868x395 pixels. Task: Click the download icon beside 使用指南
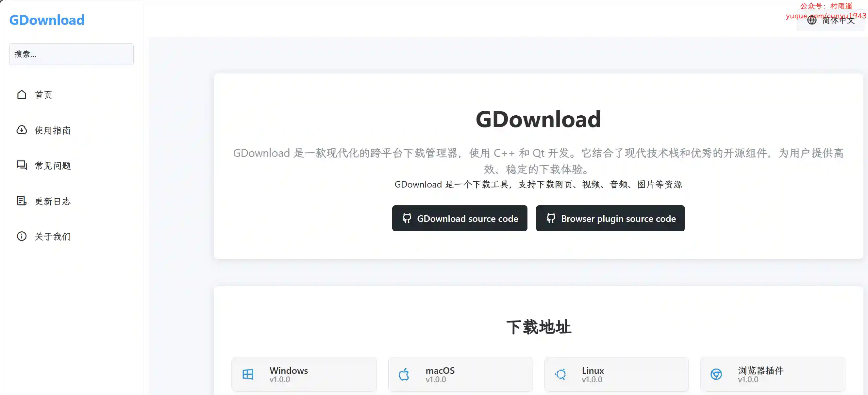(x=22, y=130)
